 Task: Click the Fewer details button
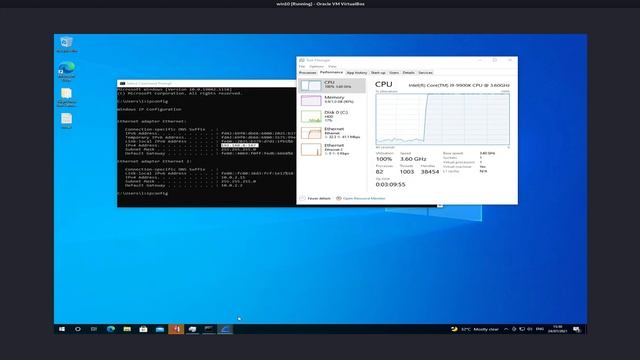pyautogui.click(x=315, y=198)
